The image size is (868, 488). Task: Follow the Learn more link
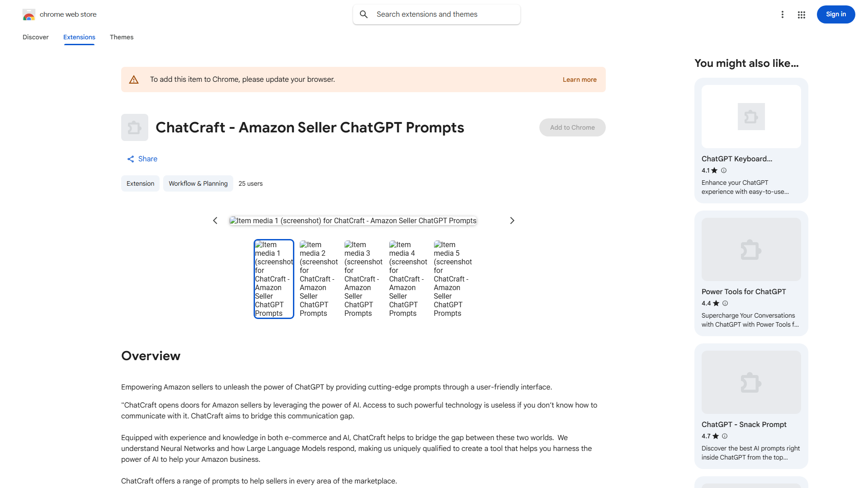point(579,80)
